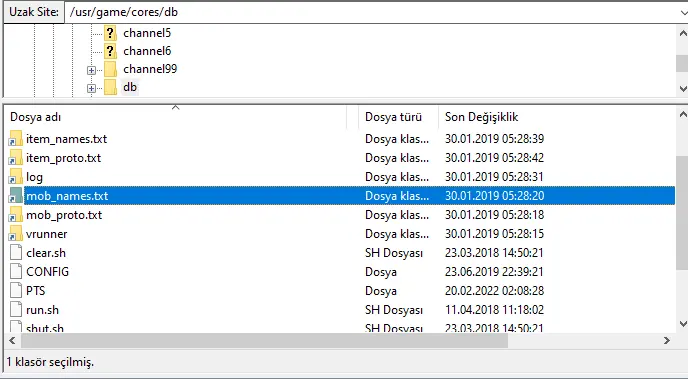Click the log shortcut folder icon
The height and width of the screenshot is (379, 688).
tap(15, 177)
